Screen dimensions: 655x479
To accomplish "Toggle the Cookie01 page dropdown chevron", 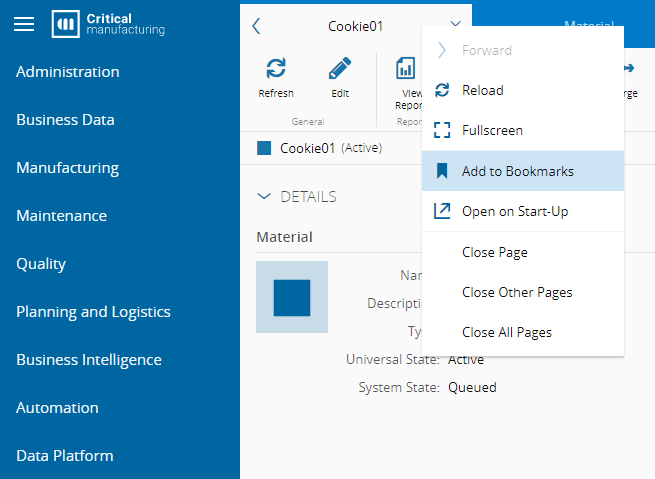I will click(x=456, y=26).
